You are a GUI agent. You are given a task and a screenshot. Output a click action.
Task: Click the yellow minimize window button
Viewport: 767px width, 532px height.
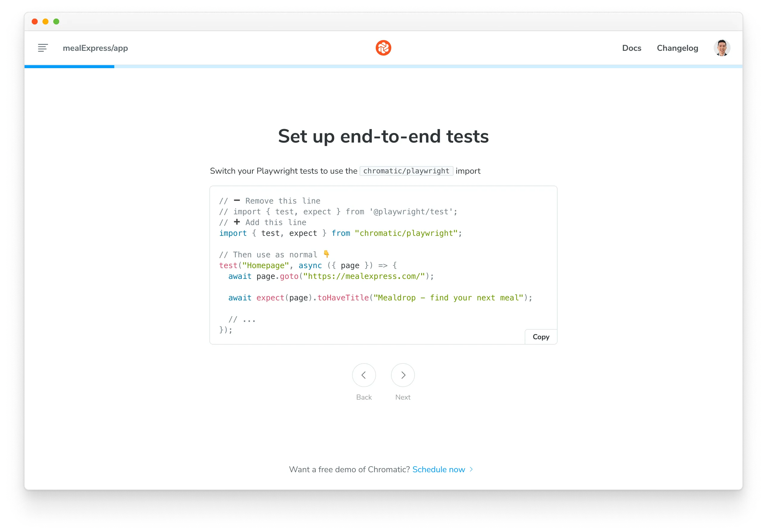tap(45, 22)
